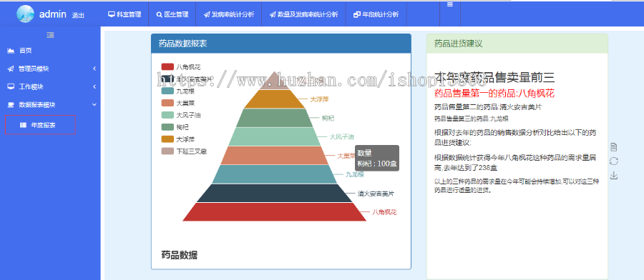Click the red text 药品售量第一的药品:八角枫花

[x=494, y=94]
